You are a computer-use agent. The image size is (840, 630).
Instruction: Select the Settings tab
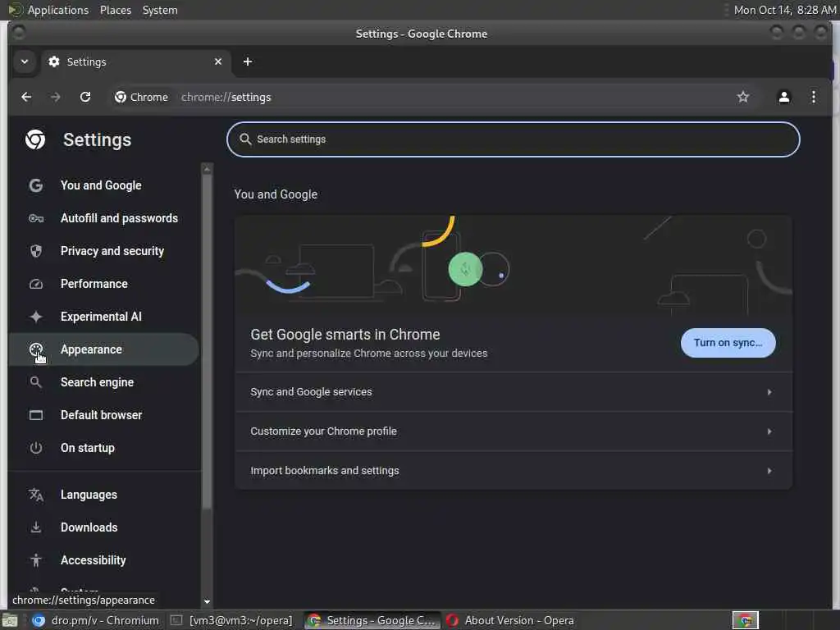(x=135, y=62)
